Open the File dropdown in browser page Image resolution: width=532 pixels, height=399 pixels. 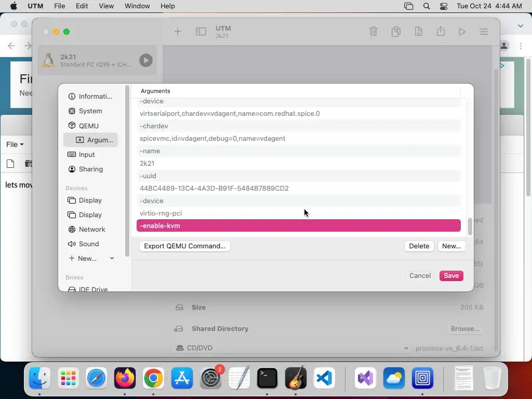pyautogui.click(x=15, y=144)
